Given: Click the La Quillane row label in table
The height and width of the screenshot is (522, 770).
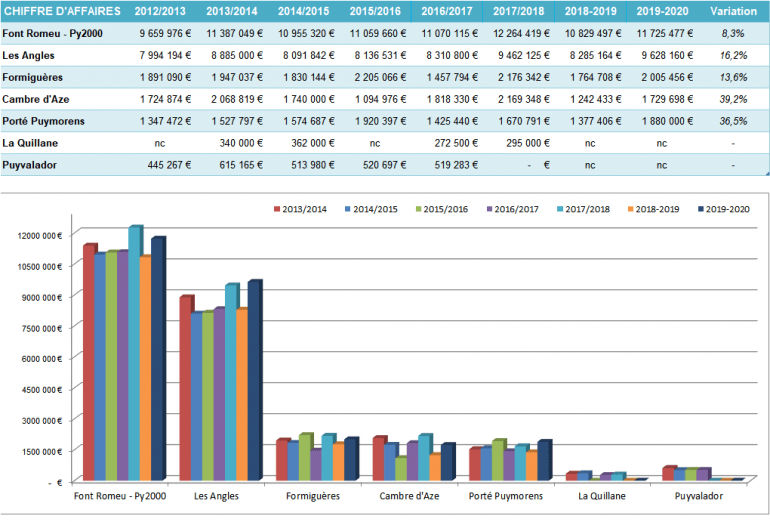Looking at the screenshot, I should pos(30,143).
